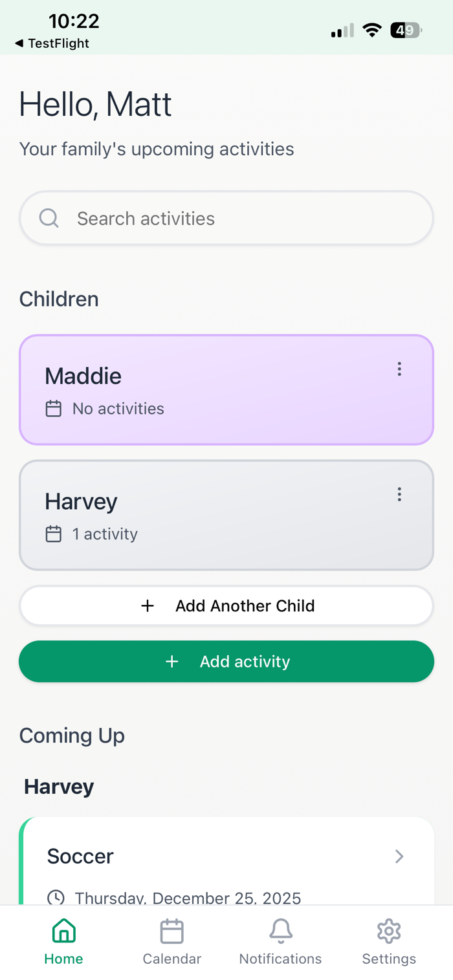
Task: Tap the search magnifier icon
Action: click(49, 218)
